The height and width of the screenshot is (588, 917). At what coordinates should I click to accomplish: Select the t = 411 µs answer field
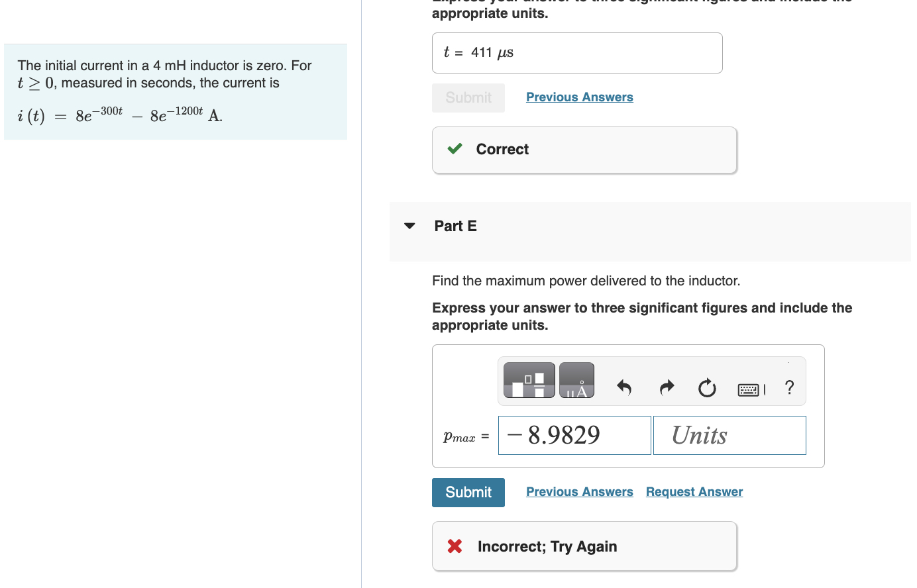576,52
